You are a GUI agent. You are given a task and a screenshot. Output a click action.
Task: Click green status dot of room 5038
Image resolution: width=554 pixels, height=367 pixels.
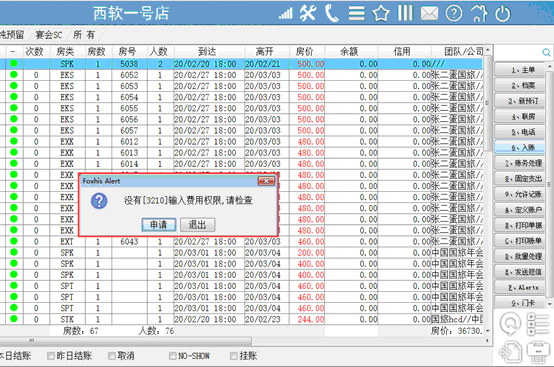pos(14,64)
